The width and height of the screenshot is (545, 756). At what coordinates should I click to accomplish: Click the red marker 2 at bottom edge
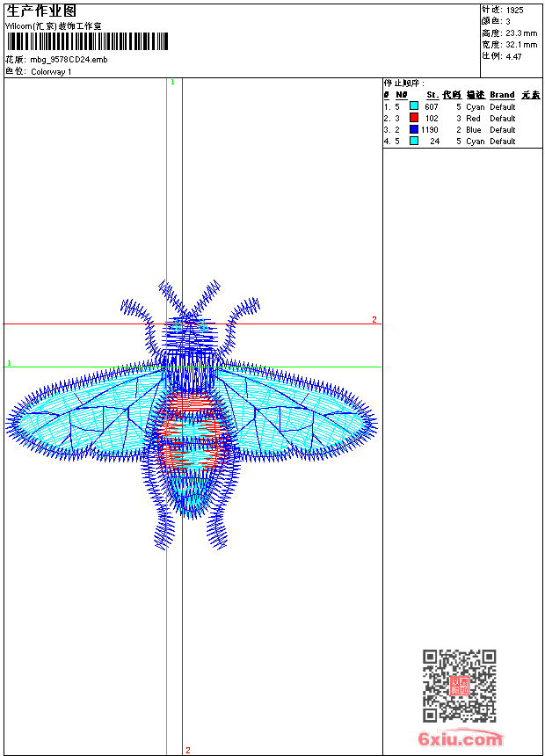tap(187, 750)
